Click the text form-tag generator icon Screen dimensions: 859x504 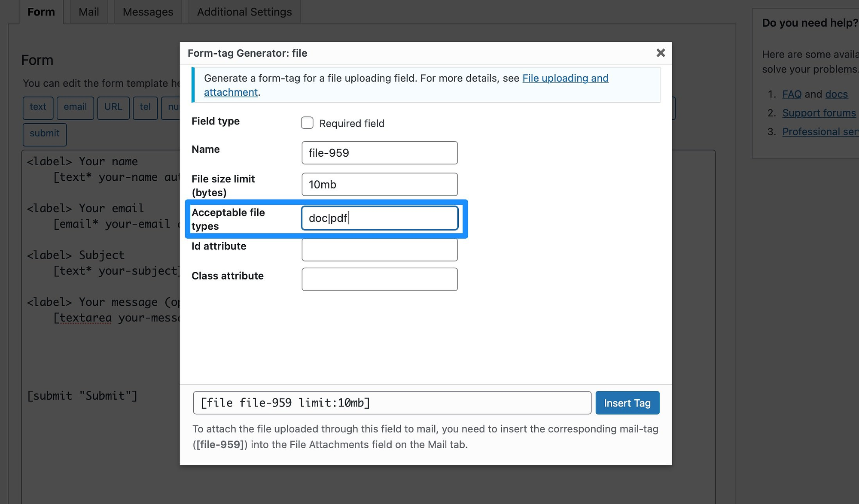point(38,107)
